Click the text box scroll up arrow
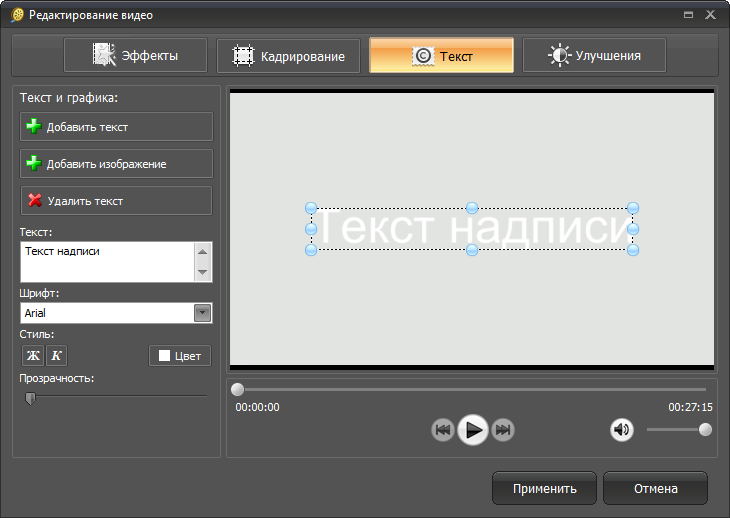 pos(203,252)
